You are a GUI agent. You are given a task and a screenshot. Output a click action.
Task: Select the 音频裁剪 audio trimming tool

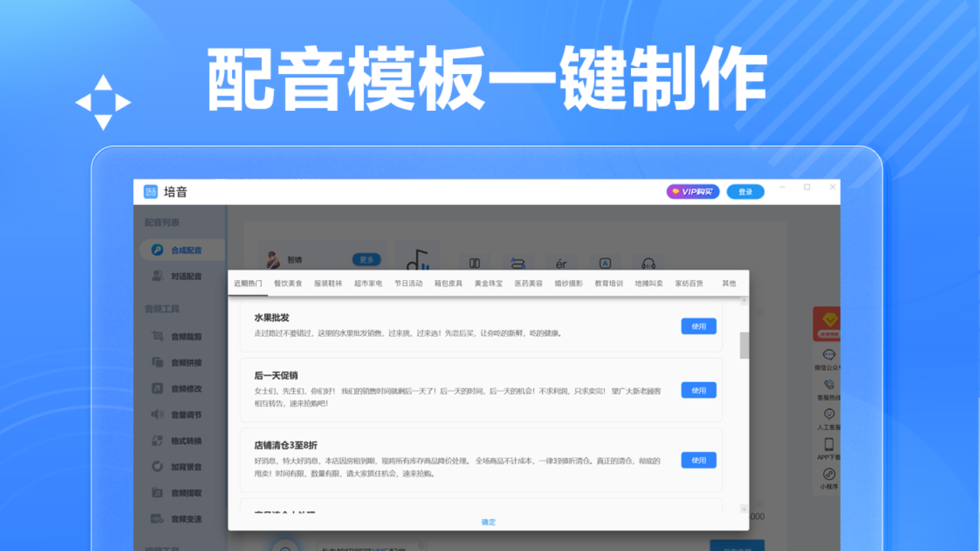[186, 335]
